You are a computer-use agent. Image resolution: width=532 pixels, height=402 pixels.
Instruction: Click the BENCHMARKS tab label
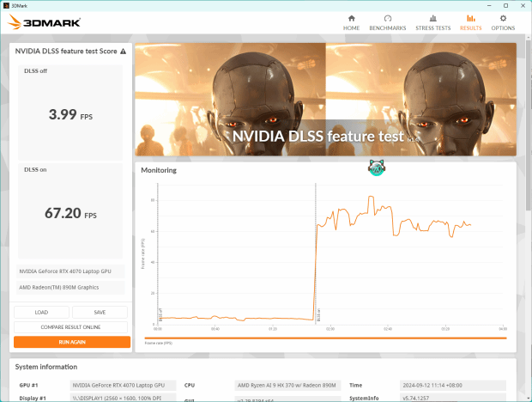click(x=388, y=28)
